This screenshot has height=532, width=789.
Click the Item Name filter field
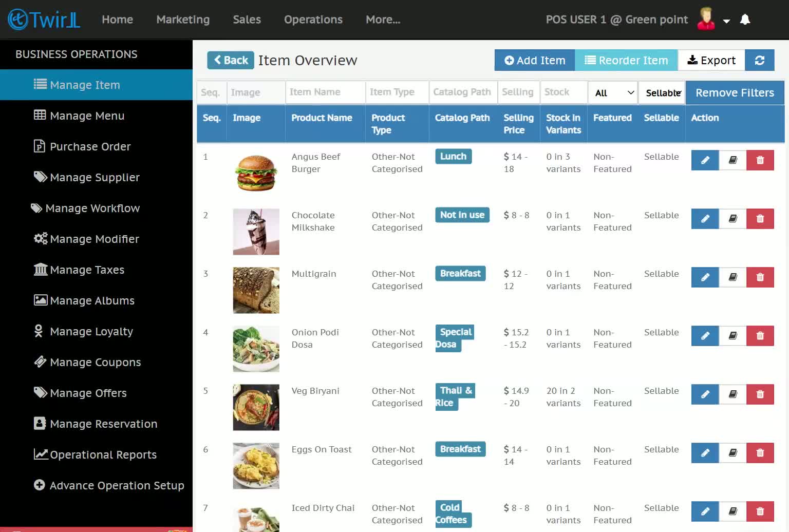tap(325, 92)
